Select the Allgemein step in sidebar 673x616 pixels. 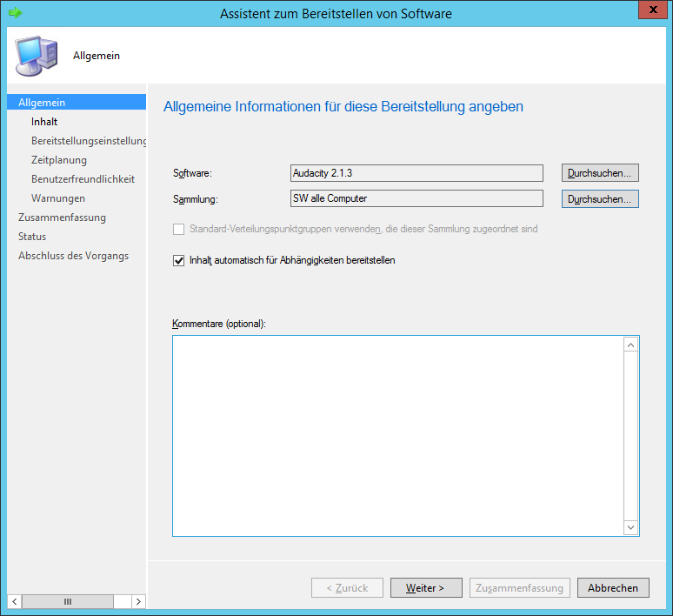pos(42,103)
